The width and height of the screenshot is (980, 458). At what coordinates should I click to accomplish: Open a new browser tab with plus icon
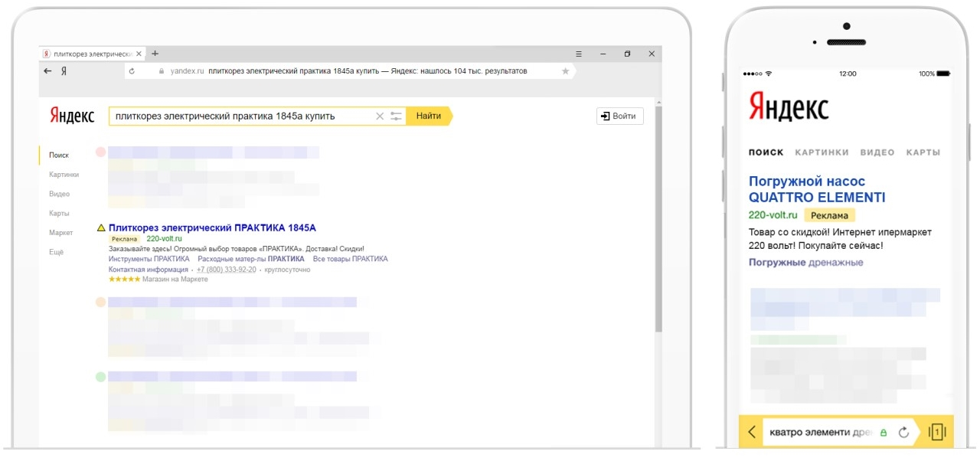point(155,54)
